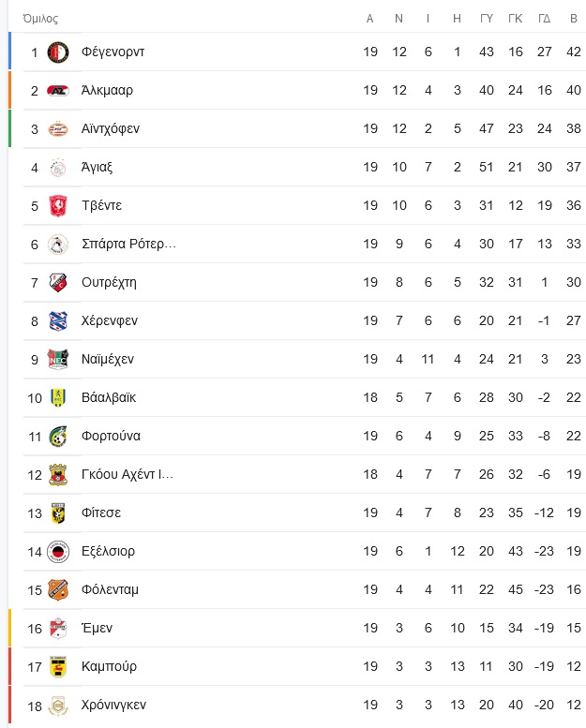Select the Ουτρέχτη team name
586x728 pixels.
pyautogui.click(x=109, y=282)
